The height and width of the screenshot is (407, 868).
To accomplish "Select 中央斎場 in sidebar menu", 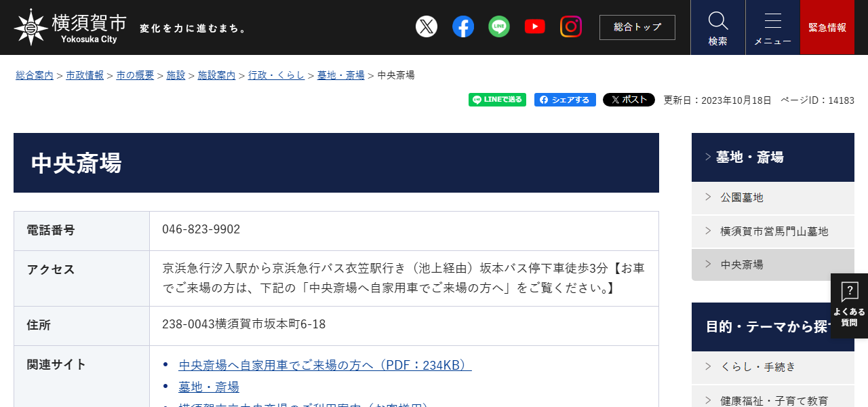I will pyautogui.click(x=773, y=265).
